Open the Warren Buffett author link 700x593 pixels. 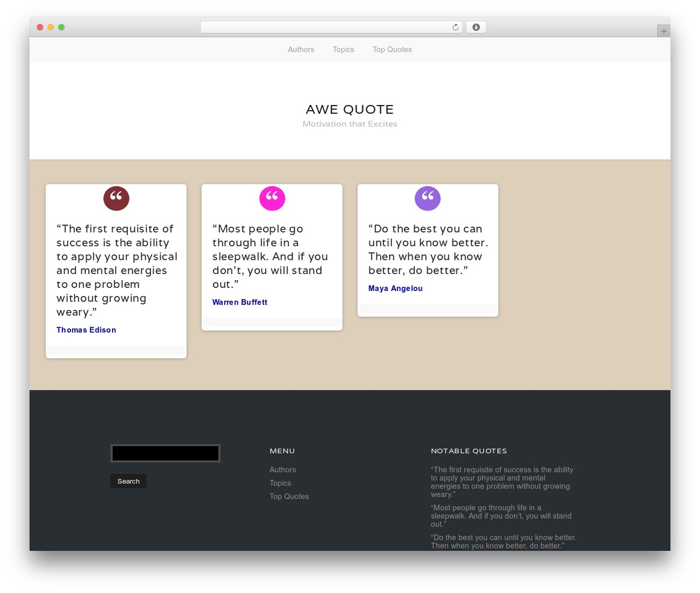(240, 302)
